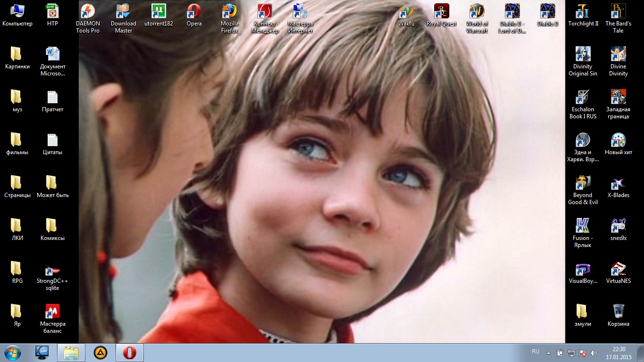Open Download Master desktop shortcut
Screen dimensions: 644x362
[124, 18]
